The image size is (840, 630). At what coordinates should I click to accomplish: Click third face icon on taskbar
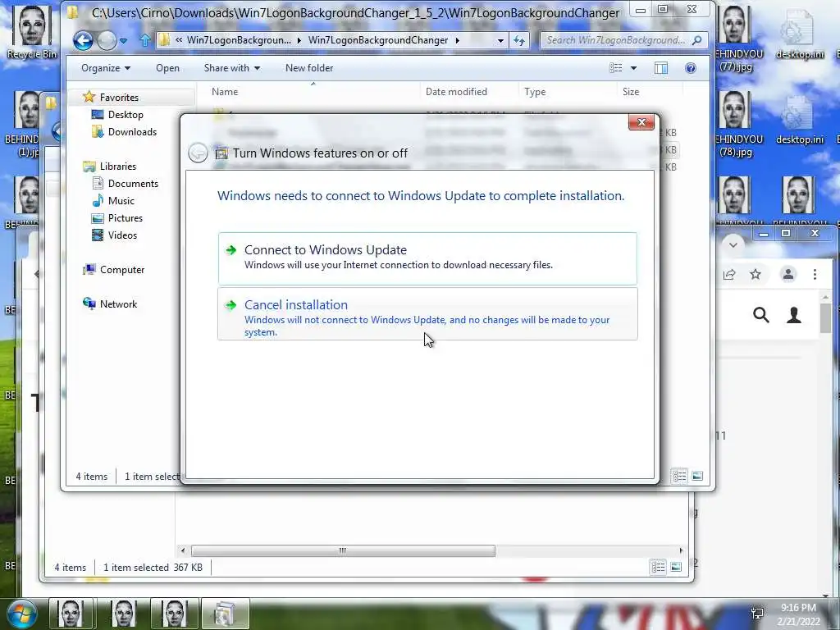174,614
